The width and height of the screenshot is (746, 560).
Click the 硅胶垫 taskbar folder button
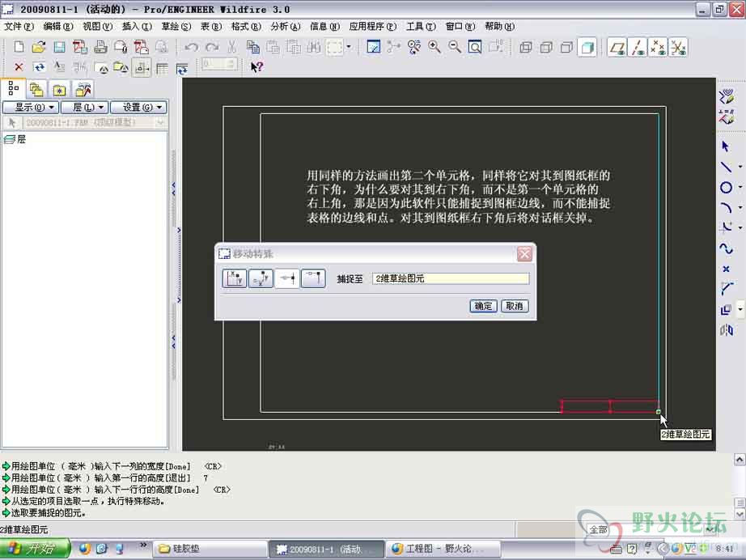pyautogui.click(x=210, y=549)
